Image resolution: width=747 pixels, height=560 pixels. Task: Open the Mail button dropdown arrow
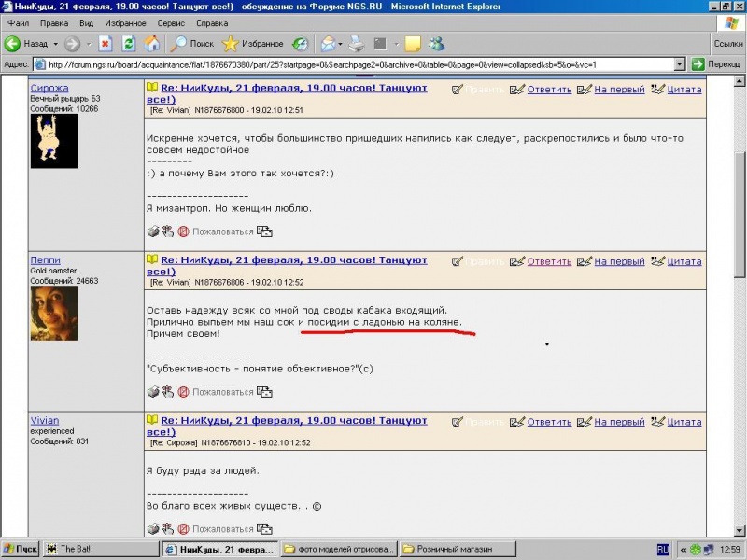[x=341, y=44]
